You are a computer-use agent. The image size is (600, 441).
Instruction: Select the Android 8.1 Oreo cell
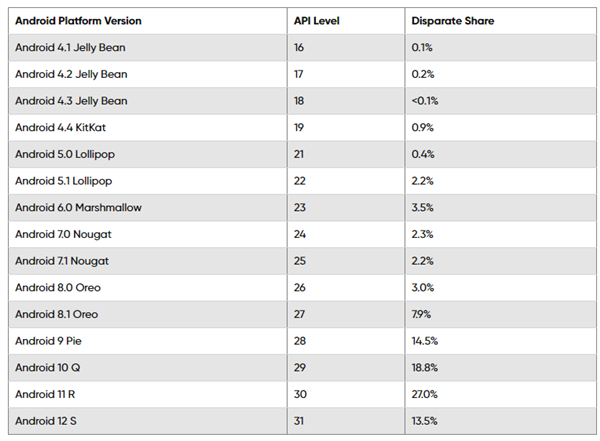(148, 314)
